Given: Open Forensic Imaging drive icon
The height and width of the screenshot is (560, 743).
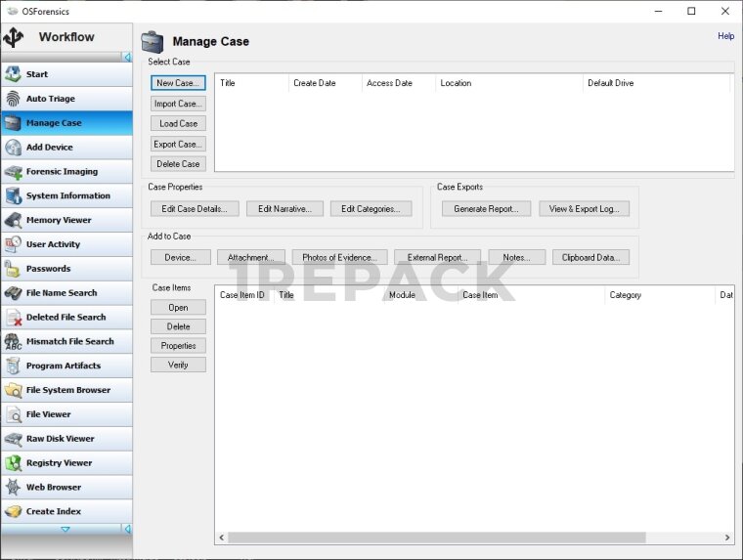Looking at the screenshot, I should 13,172.
